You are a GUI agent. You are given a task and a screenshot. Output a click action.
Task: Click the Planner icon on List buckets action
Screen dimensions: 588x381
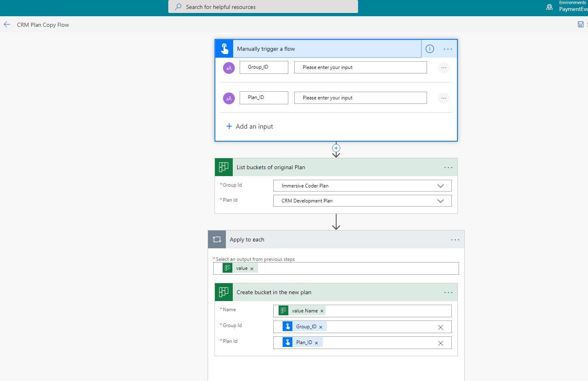224,167
